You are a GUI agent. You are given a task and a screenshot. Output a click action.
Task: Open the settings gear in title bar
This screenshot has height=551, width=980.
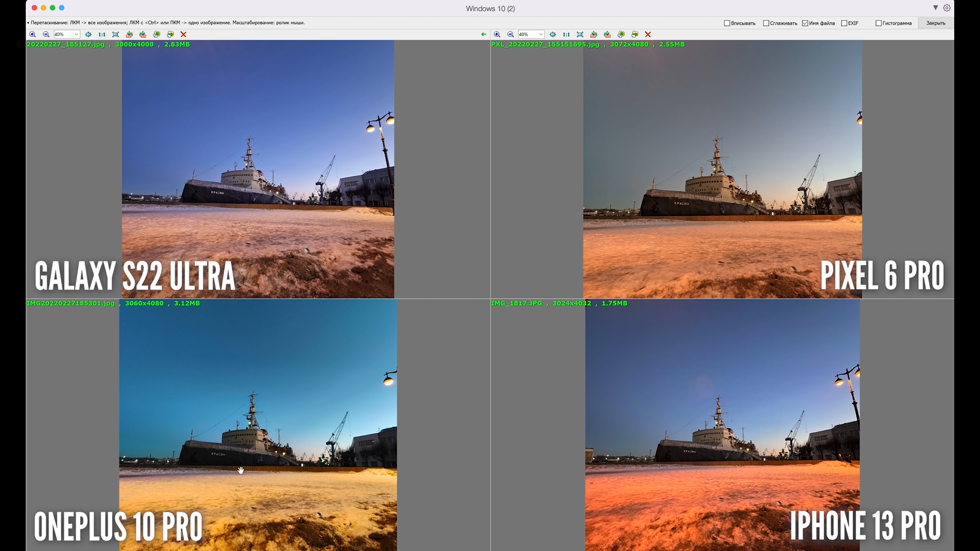[x=947, y=8]
